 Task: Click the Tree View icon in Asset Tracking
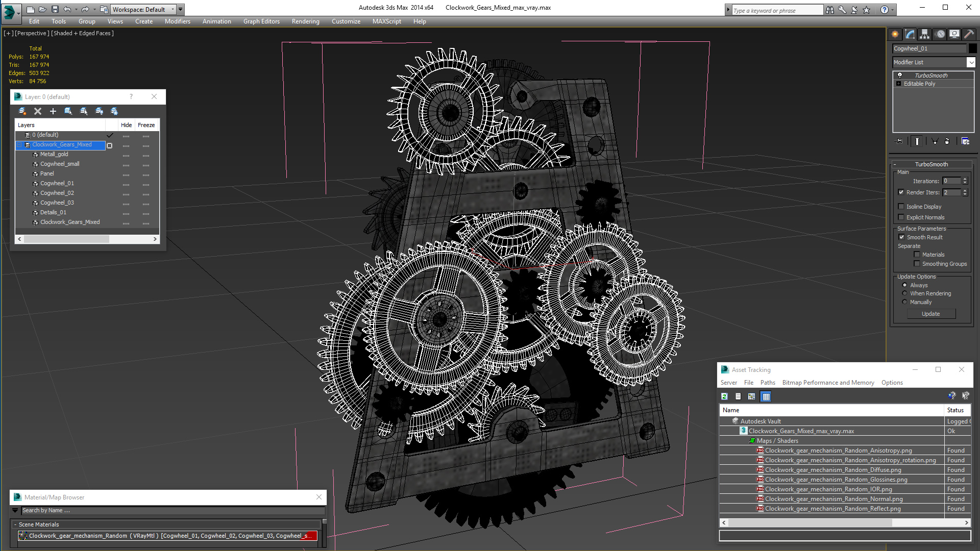[752, 396]
